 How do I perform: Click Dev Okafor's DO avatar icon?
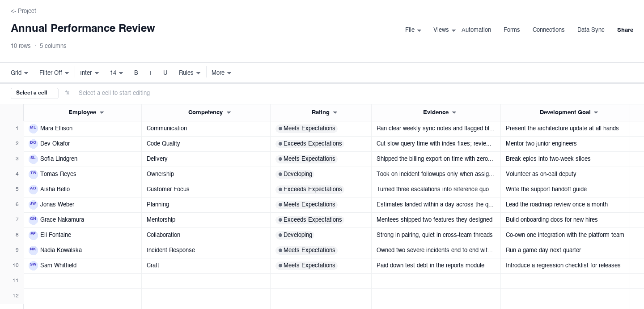[x=33, y=144]
